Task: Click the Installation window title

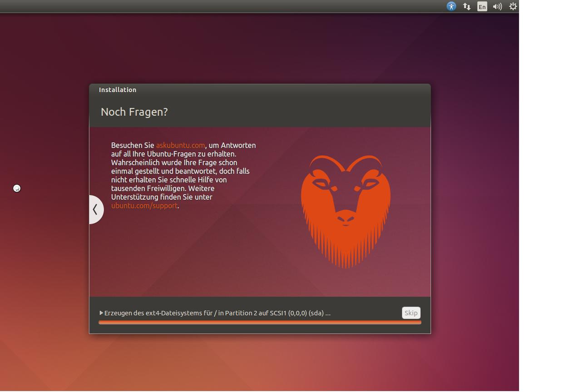Action: 118,90
